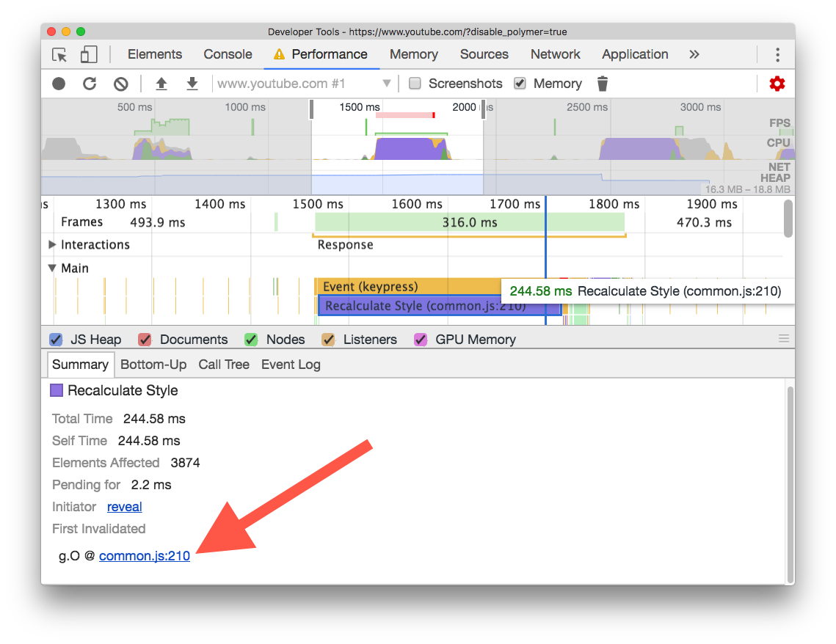Switch to the Console panel
The width and height of the screenshot is (836, 644).
(x=228, y=54)
